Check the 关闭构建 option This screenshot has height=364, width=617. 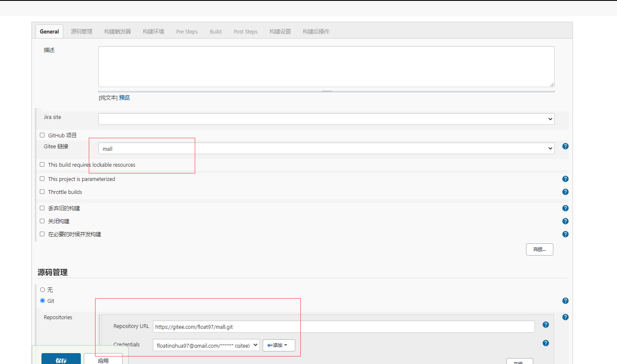pyautogui.click(x=42, y=221)
